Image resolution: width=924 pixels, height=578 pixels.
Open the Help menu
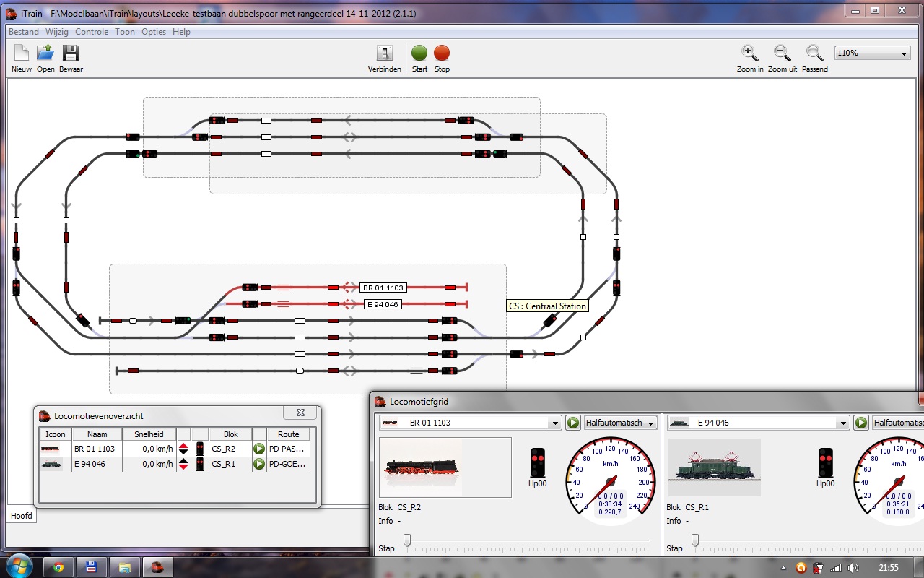181,32
